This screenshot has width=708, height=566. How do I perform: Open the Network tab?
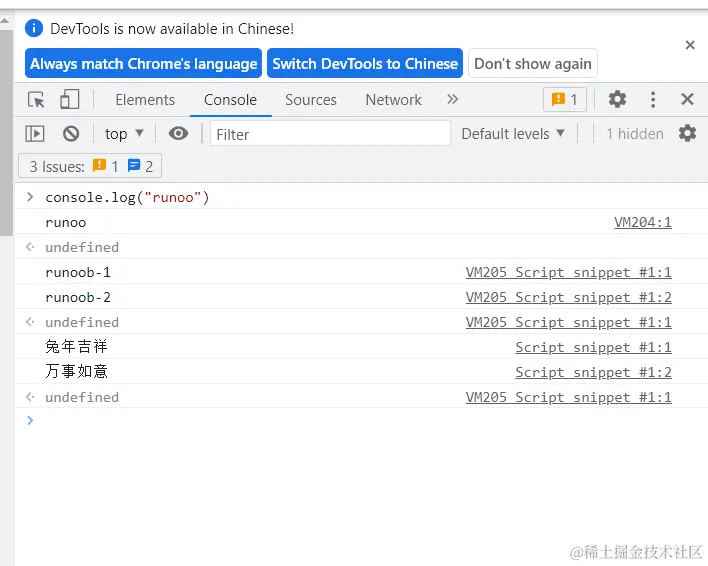[393, 100]
